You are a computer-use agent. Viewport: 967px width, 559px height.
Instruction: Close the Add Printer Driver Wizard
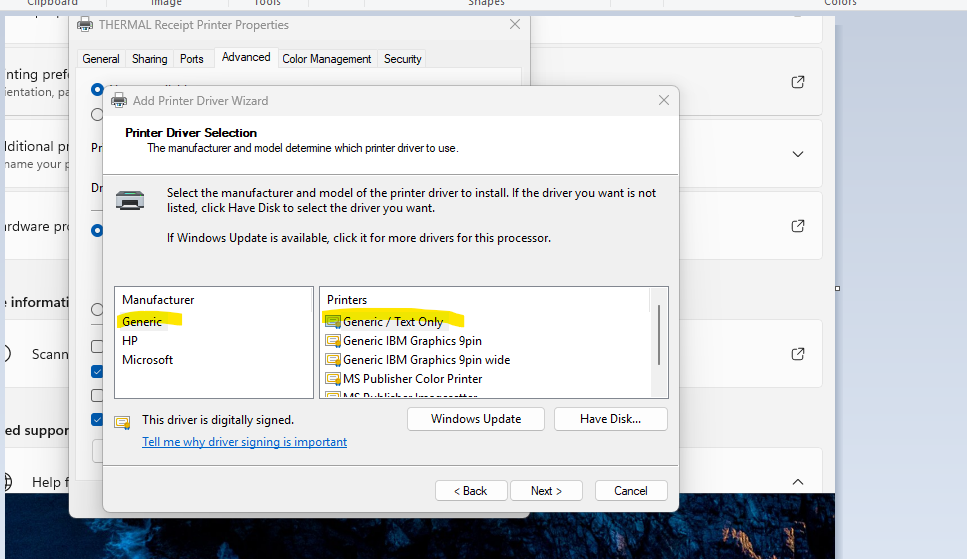(x=664, y=100)
